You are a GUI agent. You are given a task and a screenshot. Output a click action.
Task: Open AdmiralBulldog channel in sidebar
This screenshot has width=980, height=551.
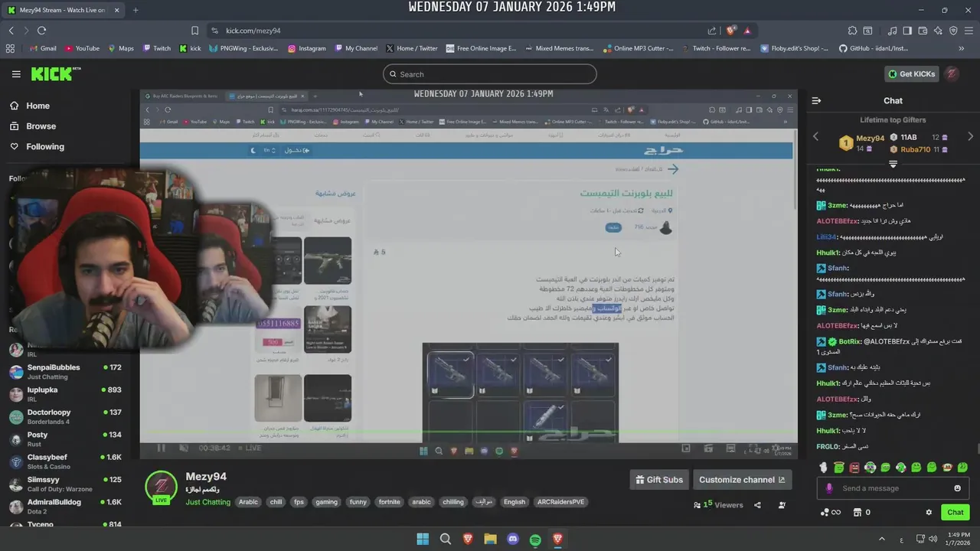[x=65, y=507]
